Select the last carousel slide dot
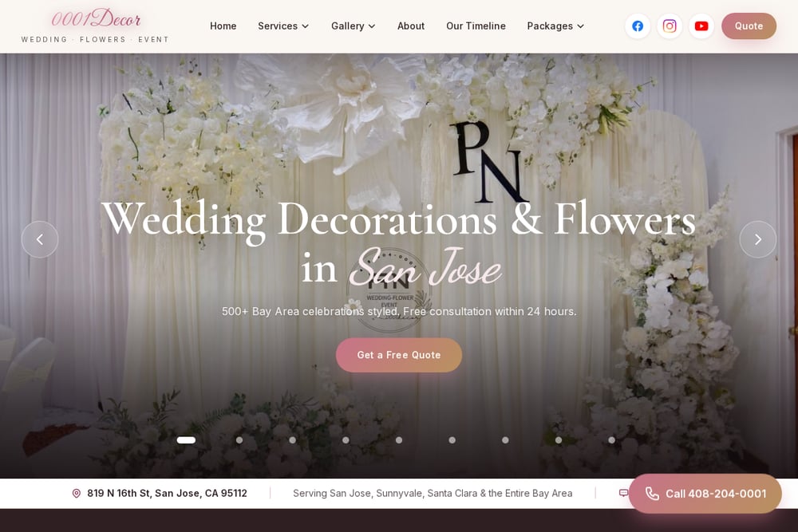798x532 pixels. click(x=612, y=440)
